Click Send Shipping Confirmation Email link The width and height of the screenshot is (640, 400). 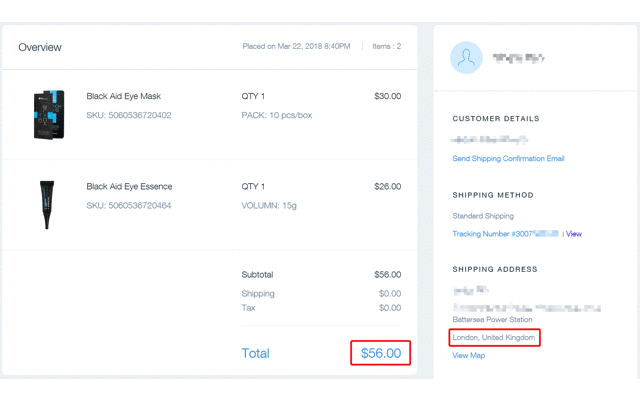(508, 159)
